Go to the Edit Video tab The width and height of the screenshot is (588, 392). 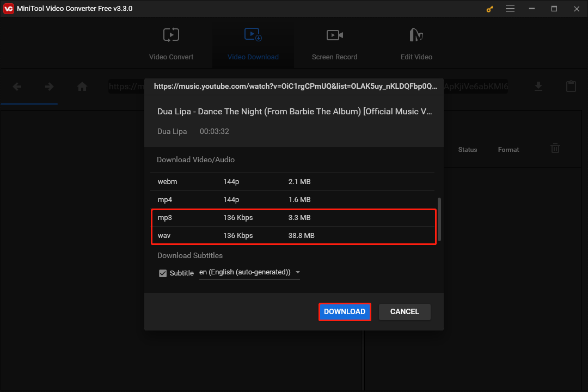click(416, 44)
